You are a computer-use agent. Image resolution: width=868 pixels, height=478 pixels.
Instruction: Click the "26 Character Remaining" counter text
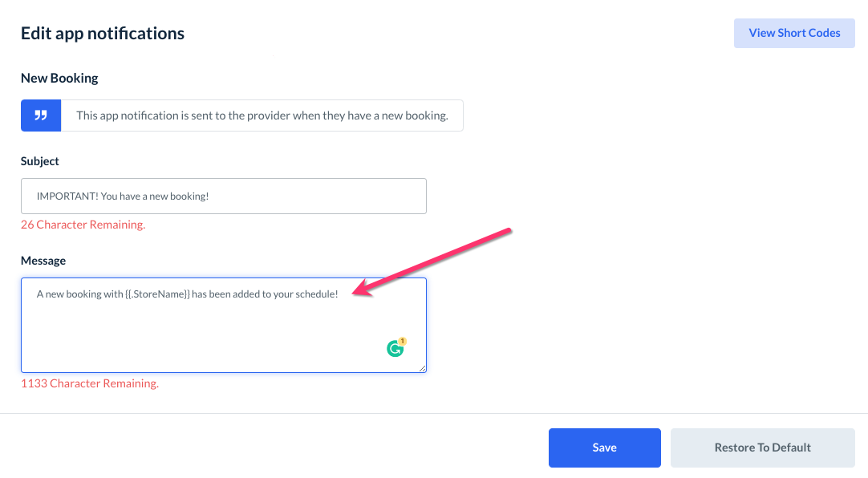click(x=83, y=225)
